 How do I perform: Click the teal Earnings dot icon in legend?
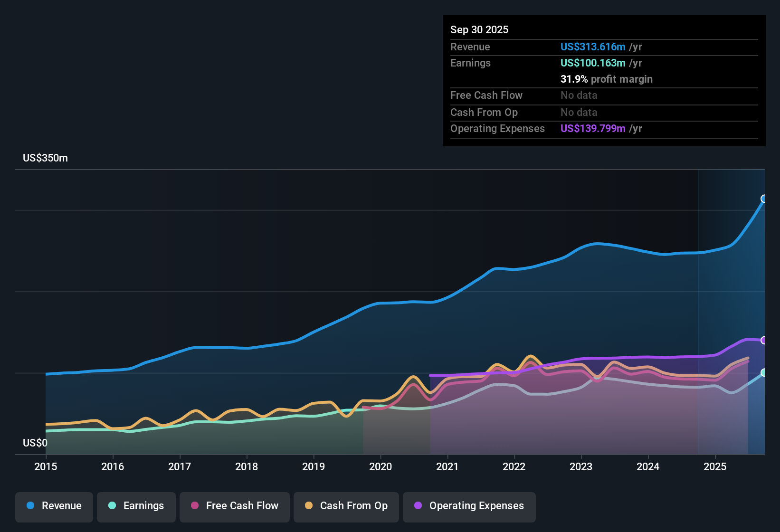pyautogui.click(x=112, y=506)
